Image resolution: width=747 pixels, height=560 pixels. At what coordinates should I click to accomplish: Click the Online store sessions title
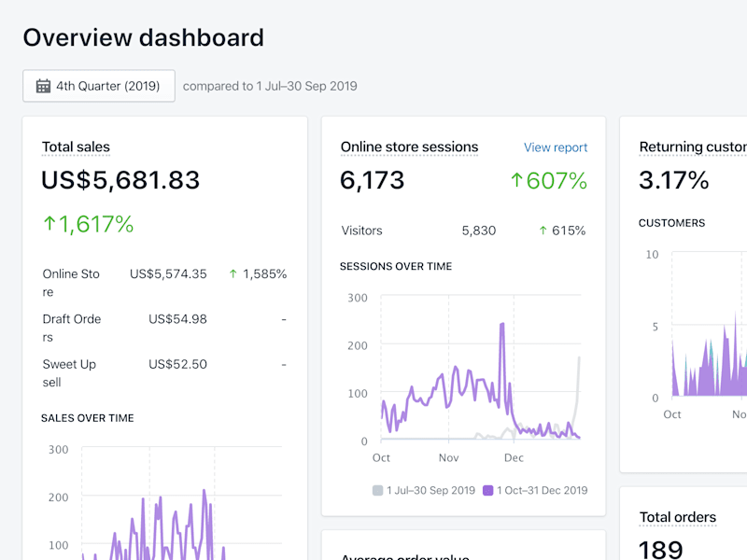pyautogui.click(x=409, y=147)
